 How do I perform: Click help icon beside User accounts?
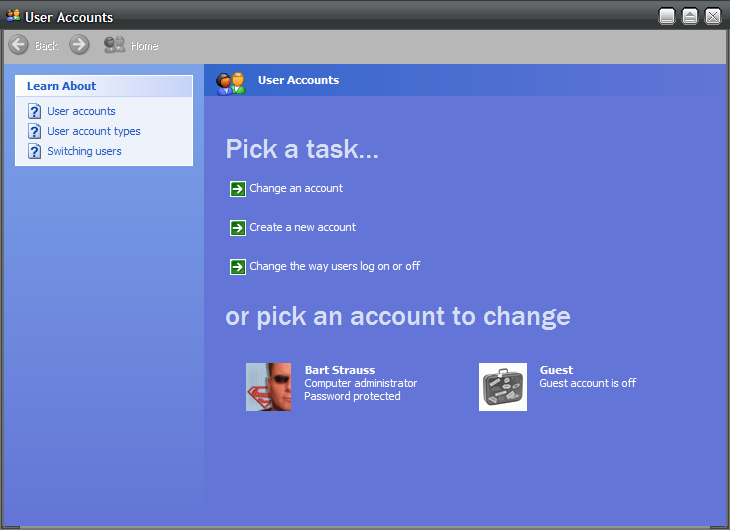[x=35, y=111]
